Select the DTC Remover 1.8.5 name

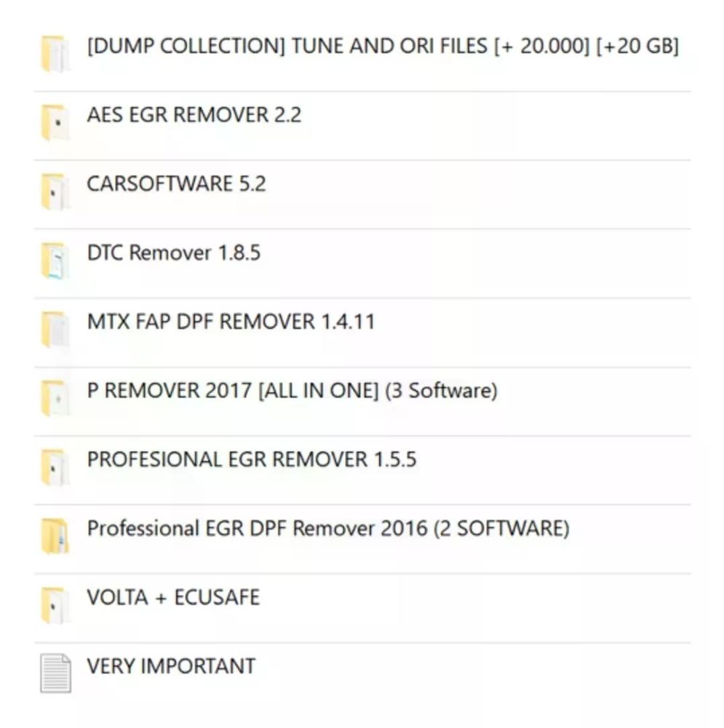(x=173, y=253)
